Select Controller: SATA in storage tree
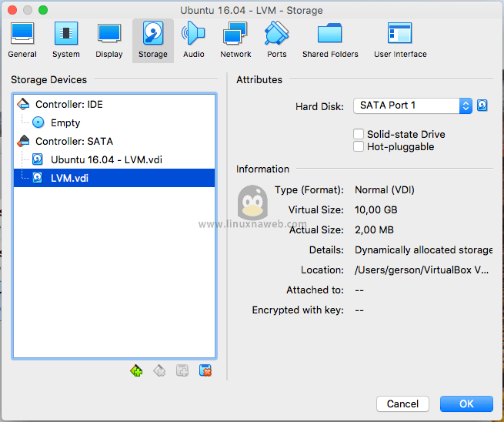504x422 pixels. 114,141
